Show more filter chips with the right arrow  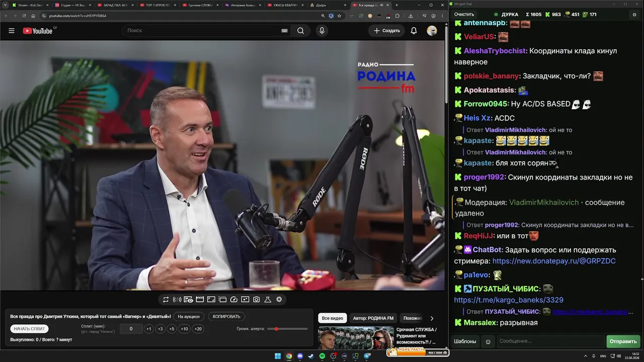[432, 318]
